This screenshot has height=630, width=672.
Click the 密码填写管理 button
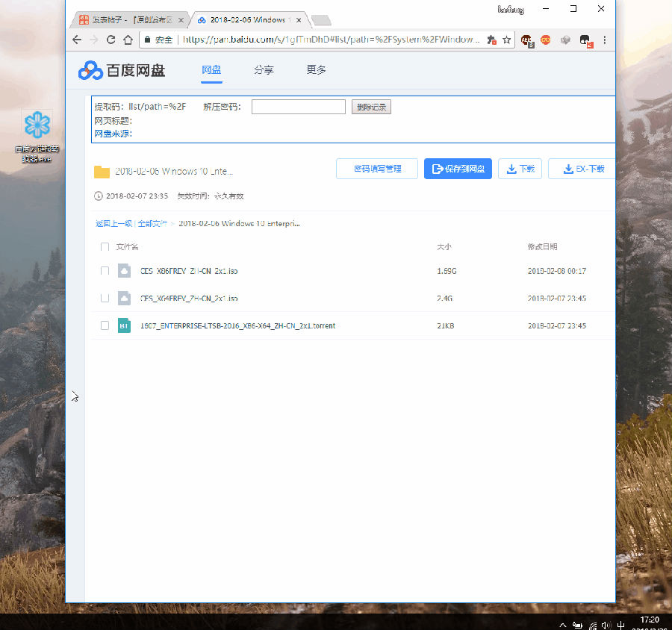[377, 169]
